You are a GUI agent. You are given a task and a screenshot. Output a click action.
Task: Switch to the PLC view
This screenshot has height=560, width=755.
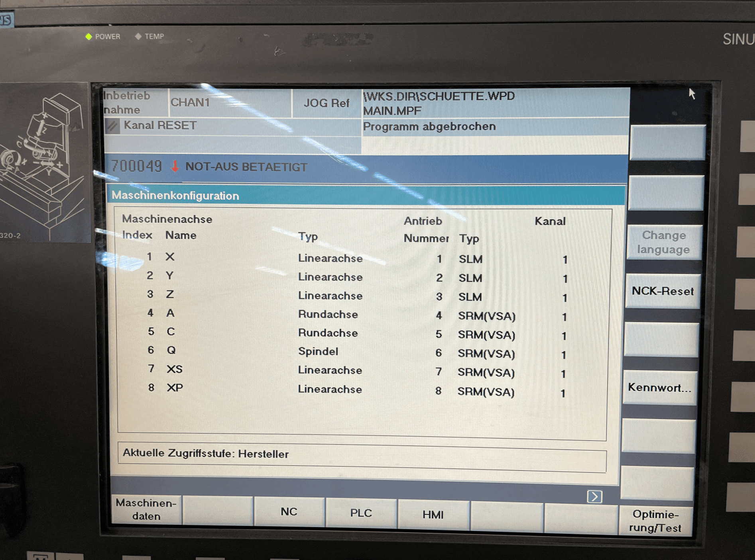360,513
